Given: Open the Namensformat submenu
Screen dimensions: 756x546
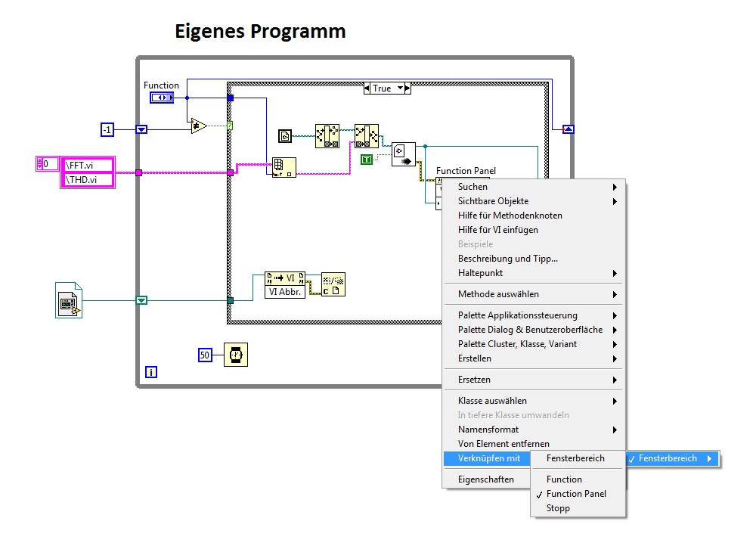Looking at the screenshot, I should point(534,430).
